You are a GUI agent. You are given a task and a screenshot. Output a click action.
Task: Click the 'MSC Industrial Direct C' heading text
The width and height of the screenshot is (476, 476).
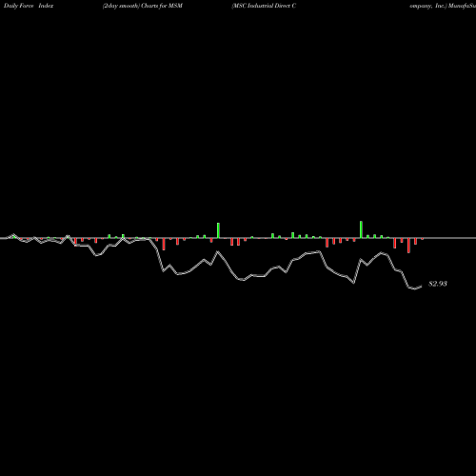(x=264, y=6)
